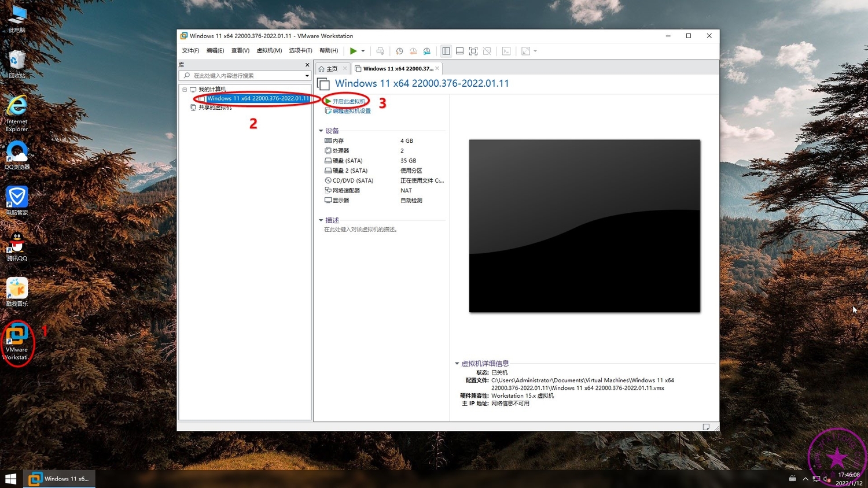The width and height of the screenshot is (868, 488).
Task: Open the 酷我音乐 desktop icon
Action: 17,293
